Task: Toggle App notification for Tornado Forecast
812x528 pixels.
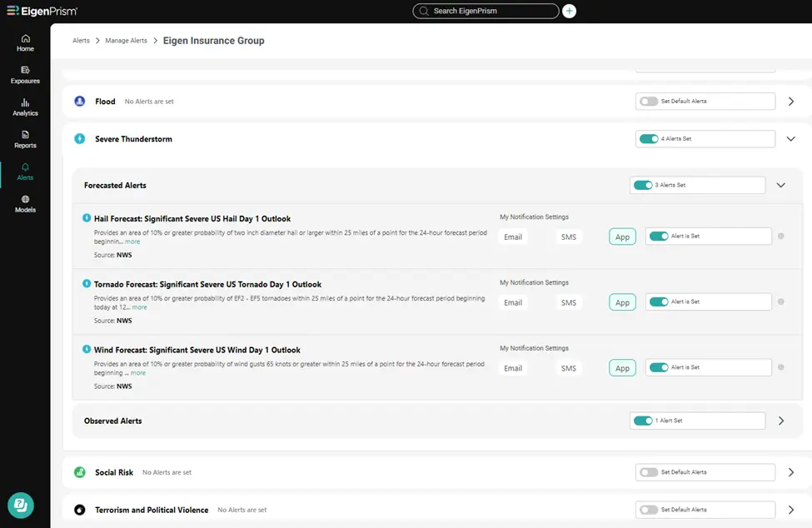Action: (622, 303)
